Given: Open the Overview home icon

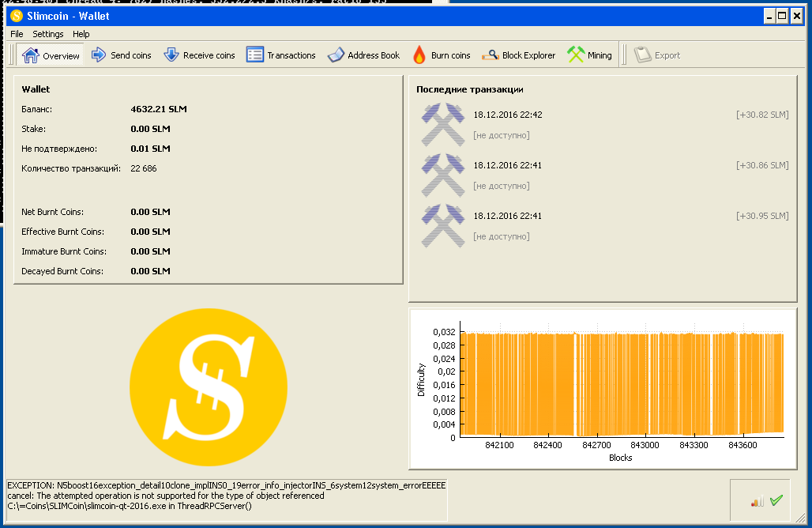Looking at the screenshot, I should point(31,55).
